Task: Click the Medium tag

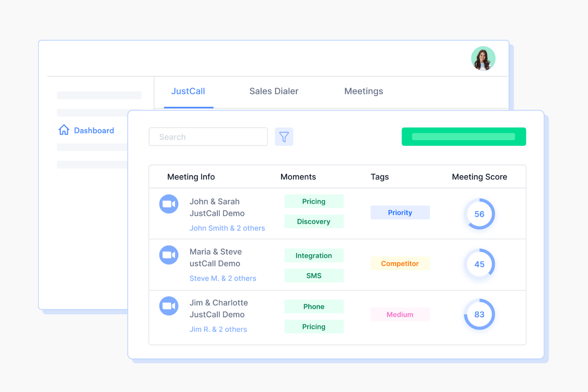Action: [400, 315]
